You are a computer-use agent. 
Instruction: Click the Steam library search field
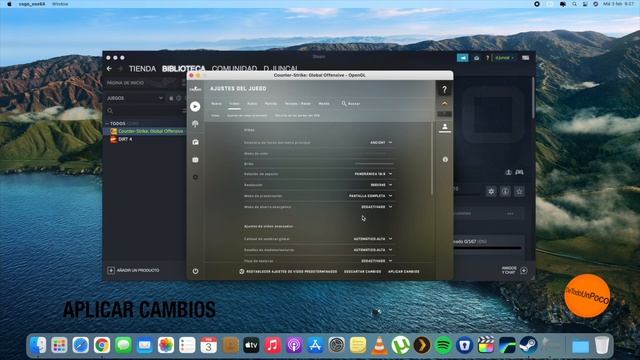[144, 111]
